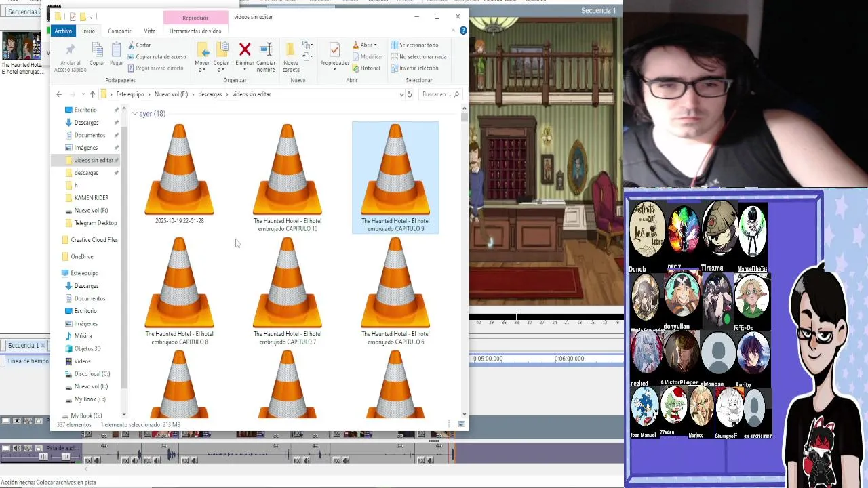868x488 pixels.
Task: Click the search magnifier icon in Buscar box
Action: (x=456, y=94)
